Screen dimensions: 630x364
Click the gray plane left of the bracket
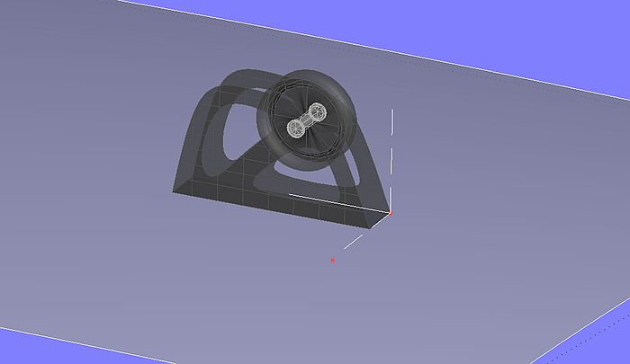tap(90, 180)
